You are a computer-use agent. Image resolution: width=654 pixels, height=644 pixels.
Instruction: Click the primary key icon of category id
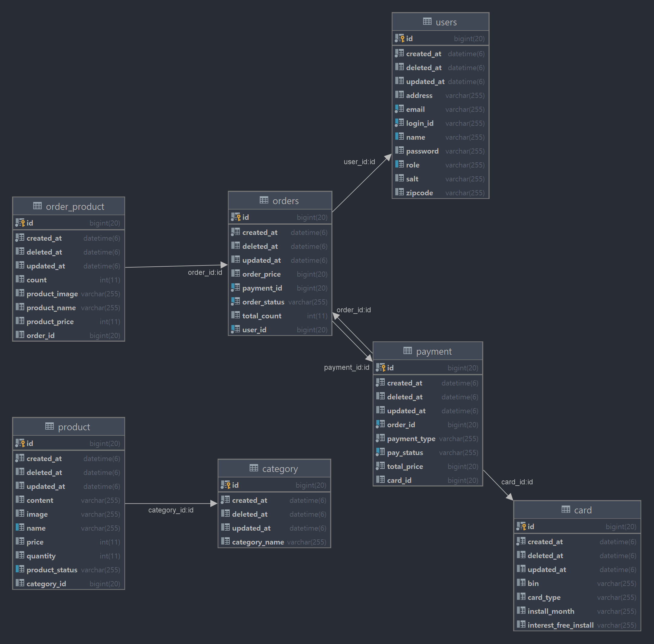(x=225, y=485)
